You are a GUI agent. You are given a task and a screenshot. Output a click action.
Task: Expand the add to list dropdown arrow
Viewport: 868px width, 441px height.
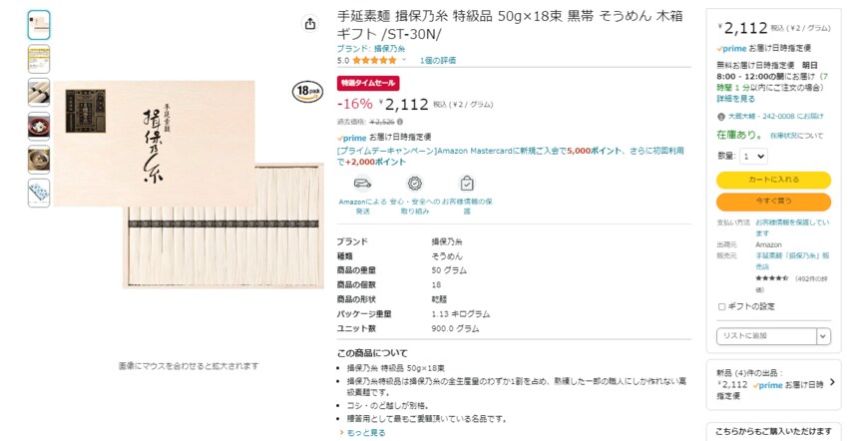[823, 336]
